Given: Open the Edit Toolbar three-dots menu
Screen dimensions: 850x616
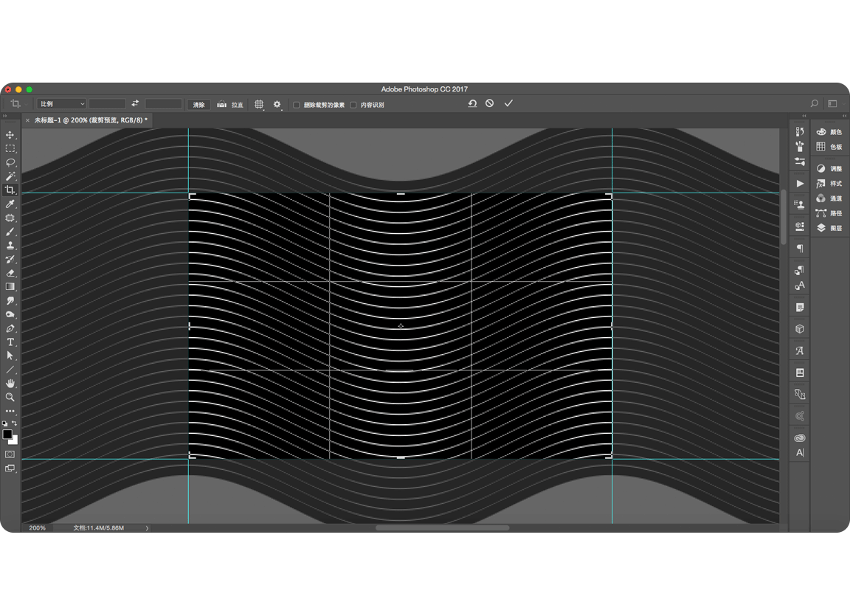Looking at the screenshot, I should tap(10, 411).
